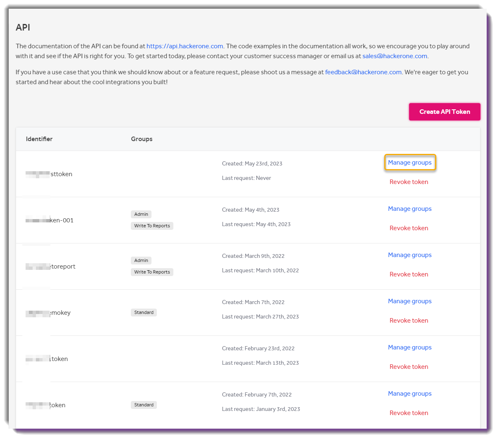The image size is (504, 446).
Task: Click the text 'Last request: Never'
Action: (246, 178)
